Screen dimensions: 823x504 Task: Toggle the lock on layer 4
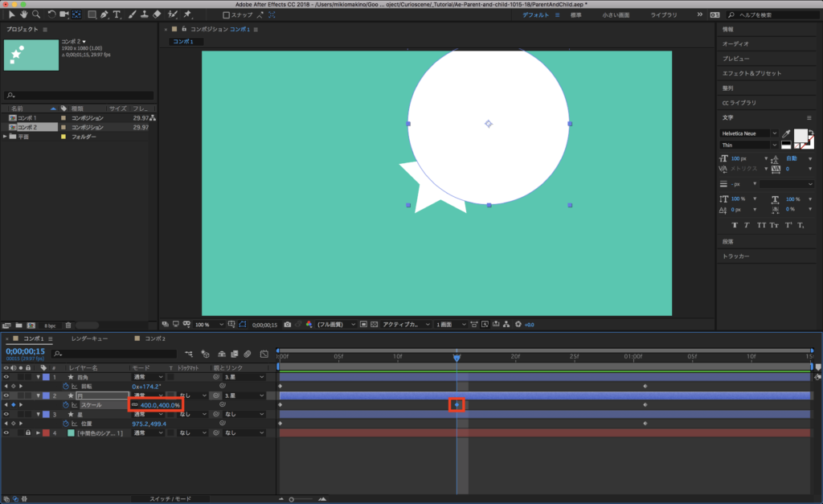click(x=27, y=433)
